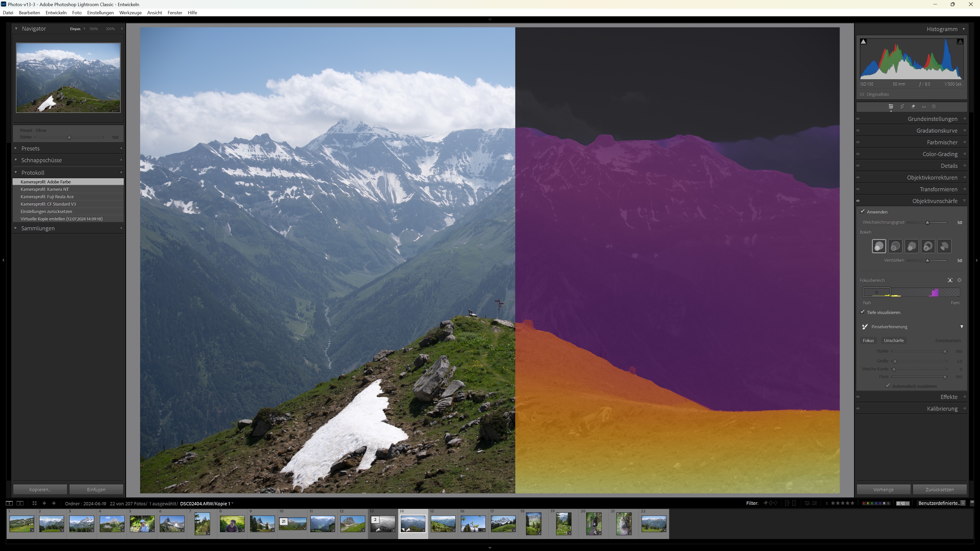Viewport: 980px width, 551px height.
Task: Click the red color label filter swatch
Action: coord(864,504)
